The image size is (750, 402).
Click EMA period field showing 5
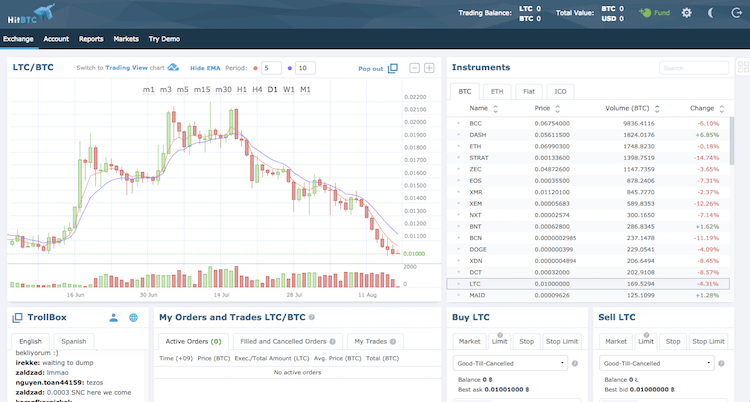click(x=271, y=68)
